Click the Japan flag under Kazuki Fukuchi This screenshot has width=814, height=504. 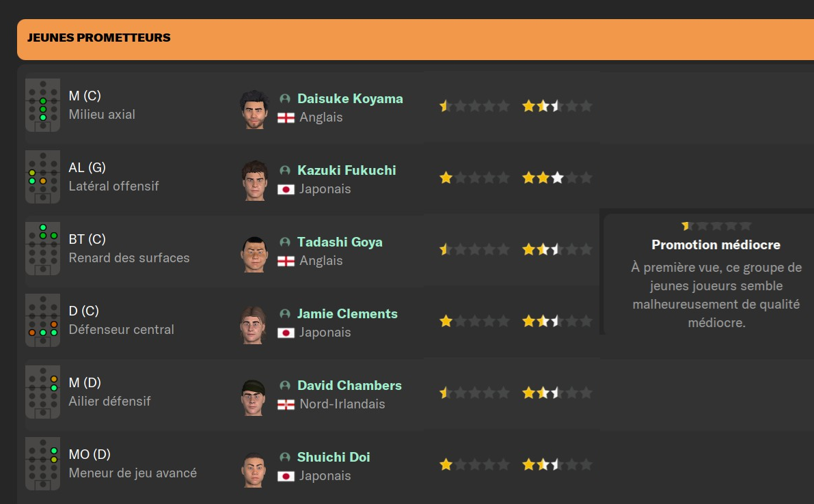click(x=286, y=189)
